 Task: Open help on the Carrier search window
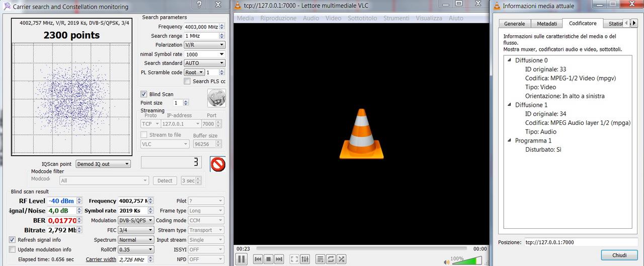click(199, 5)
